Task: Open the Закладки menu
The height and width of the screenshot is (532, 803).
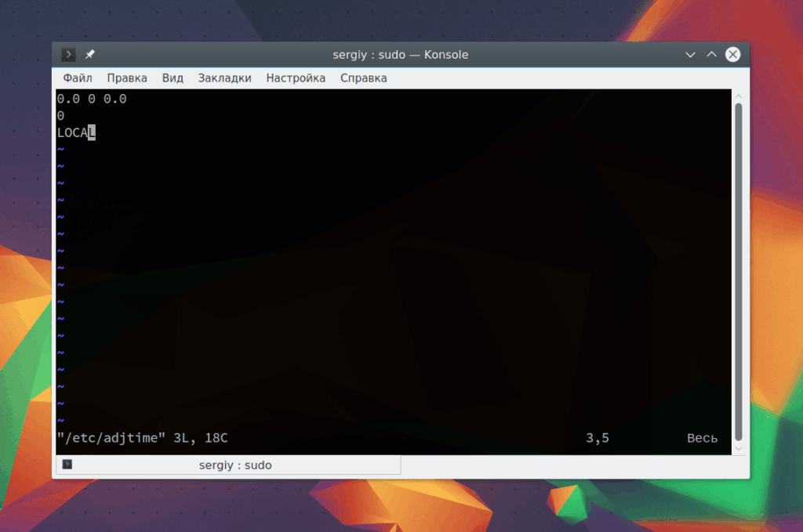Action: [225, 78]
